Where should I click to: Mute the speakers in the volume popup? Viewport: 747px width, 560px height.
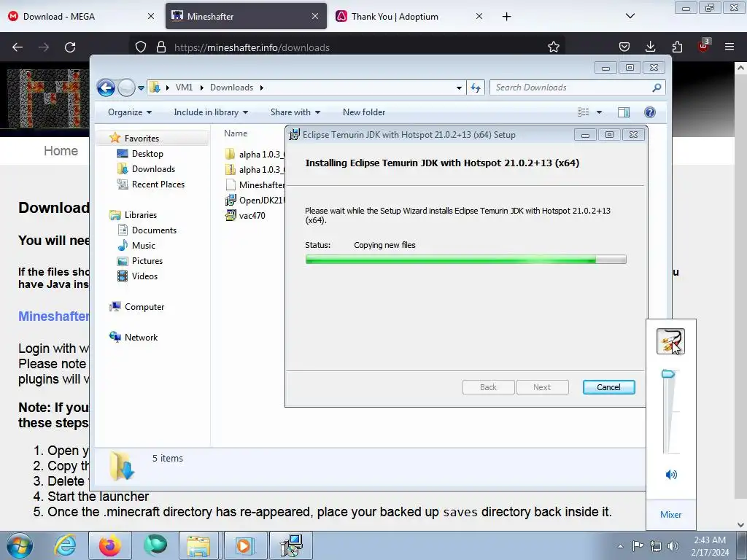[671, 474]
